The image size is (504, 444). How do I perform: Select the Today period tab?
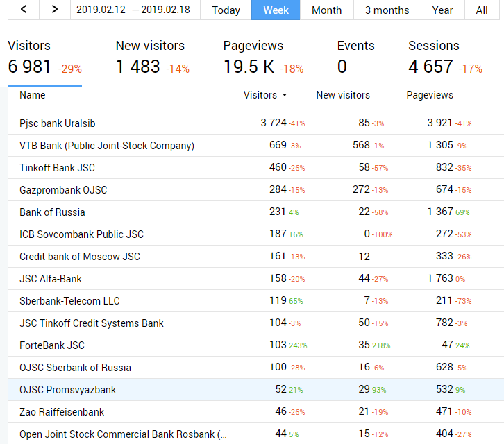(x=226, y=10)
